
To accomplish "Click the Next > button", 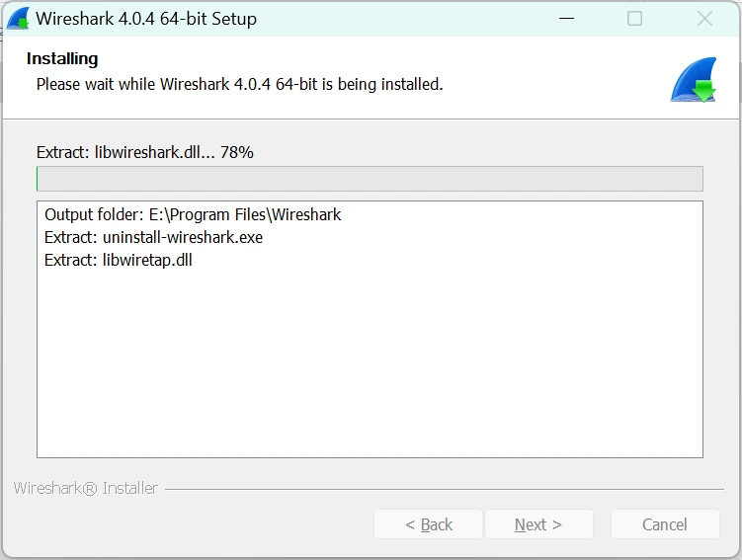I will click(538, 524).
